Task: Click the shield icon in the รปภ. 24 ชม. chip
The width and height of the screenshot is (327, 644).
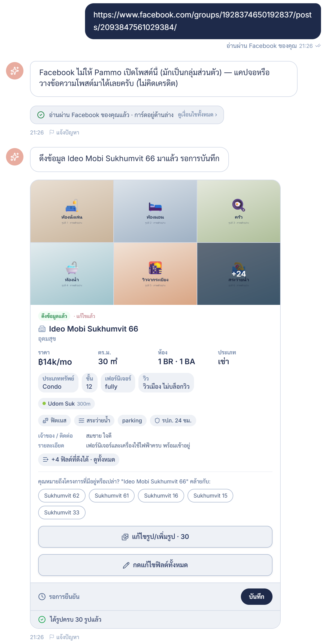Action: click(x=157, y=421)
